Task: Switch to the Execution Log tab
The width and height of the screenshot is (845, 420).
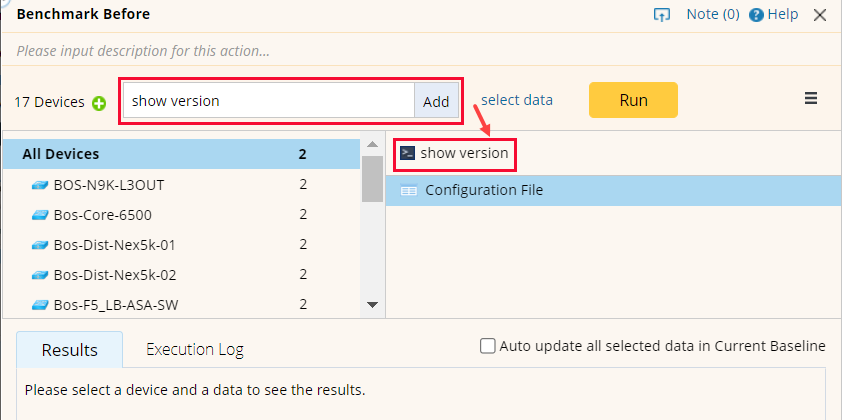Action: tap(195, 349)
